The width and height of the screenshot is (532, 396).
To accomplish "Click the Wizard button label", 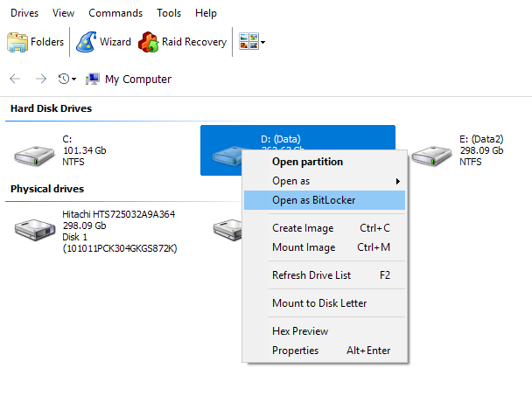I will click(x=115, y=42).
